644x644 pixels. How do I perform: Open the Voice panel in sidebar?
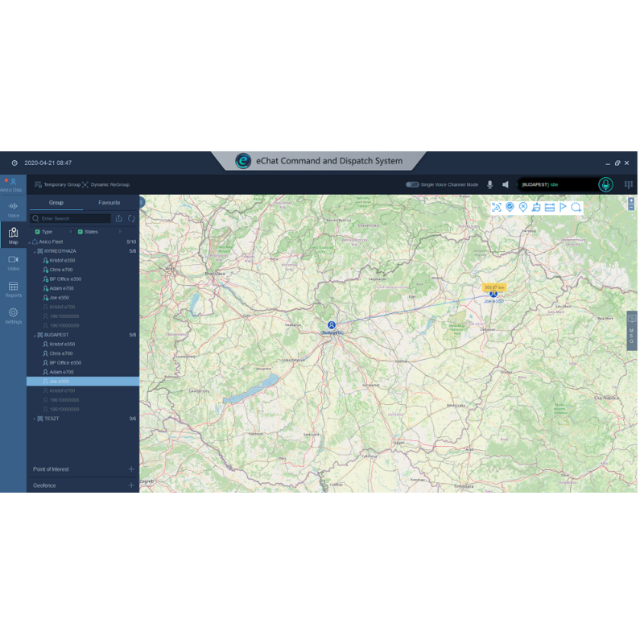click(13, 209)
